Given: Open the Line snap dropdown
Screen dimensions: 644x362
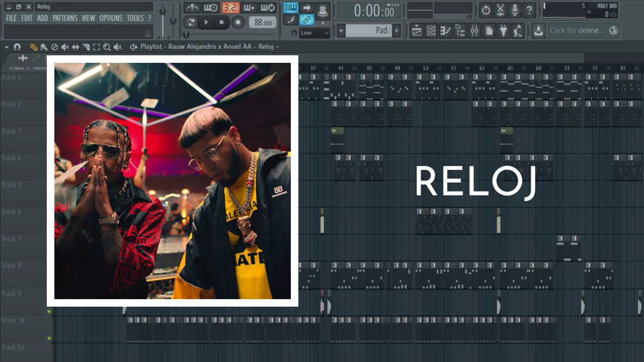Looking at the screenshot, I should (315, 33).
